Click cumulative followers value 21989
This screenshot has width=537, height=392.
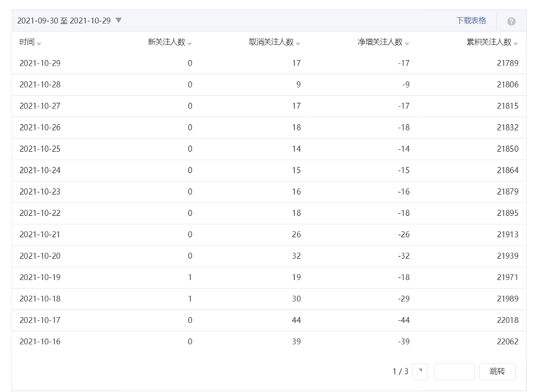(507, 299)
